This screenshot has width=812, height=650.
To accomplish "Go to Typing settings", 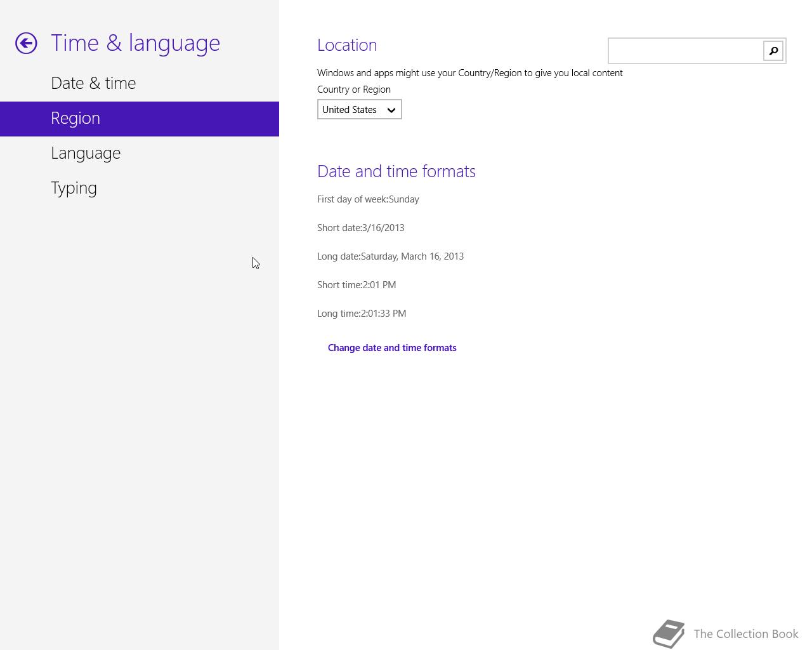I will pyautogui.click(x=74, y=189).
